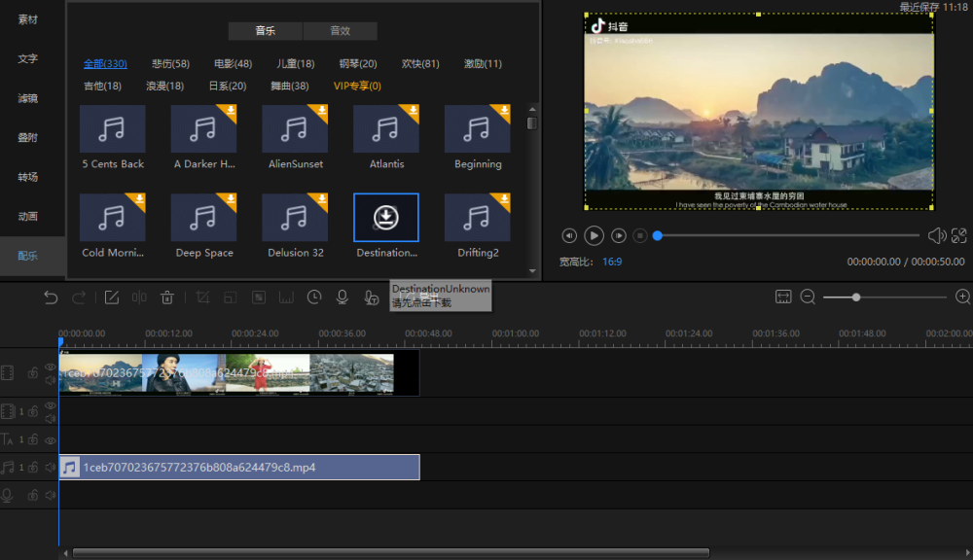The height and width of the screenshot is (560, 973).
Task: Mute the music track speaker icon
Action: pyautogui.click(x=50, y=468)
